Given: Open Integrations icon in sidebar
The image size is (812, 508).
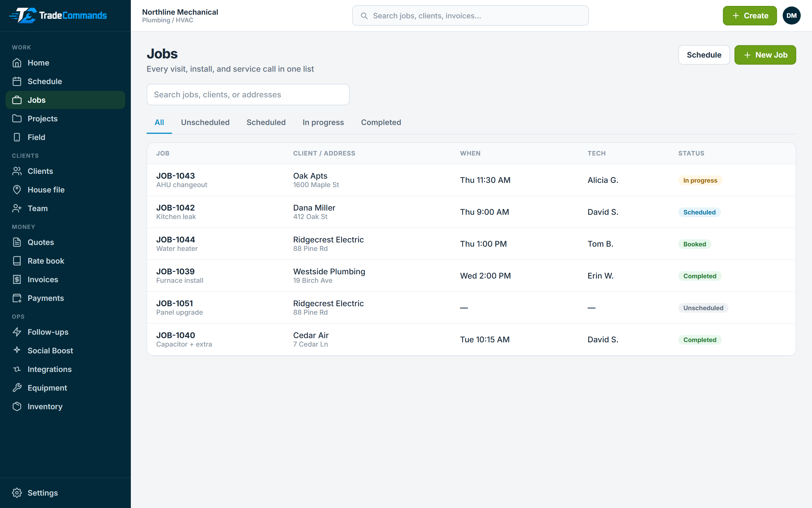Looking at the screenshot, I should click(17, 369).
